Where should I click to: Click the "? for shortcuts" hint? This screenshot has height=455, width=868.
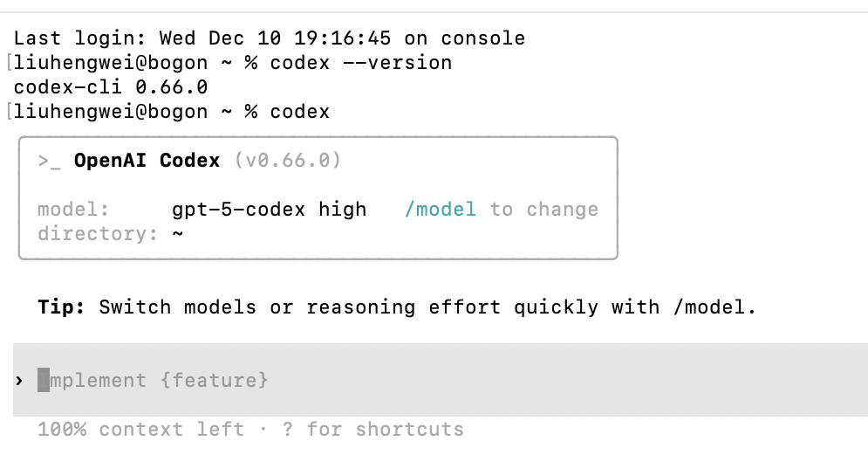385,430
